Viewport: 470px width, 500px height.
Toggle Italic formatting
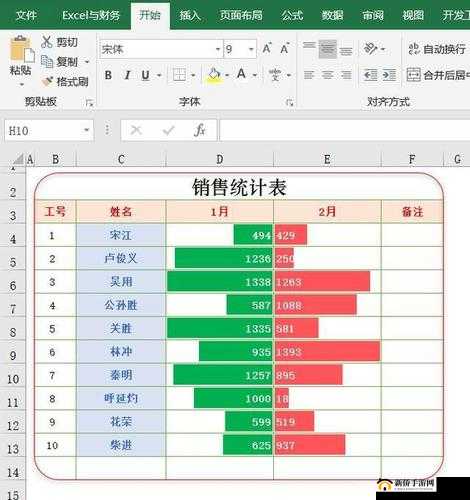(x=127, y=75)
